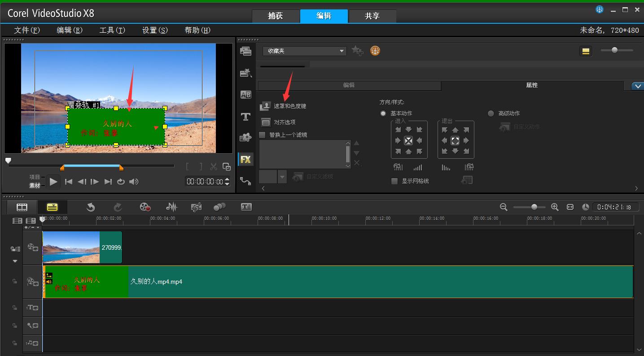Enable 替换上一个滤镜 checkbox
Viewport: 644px width, 356px height.
point(263,135)
